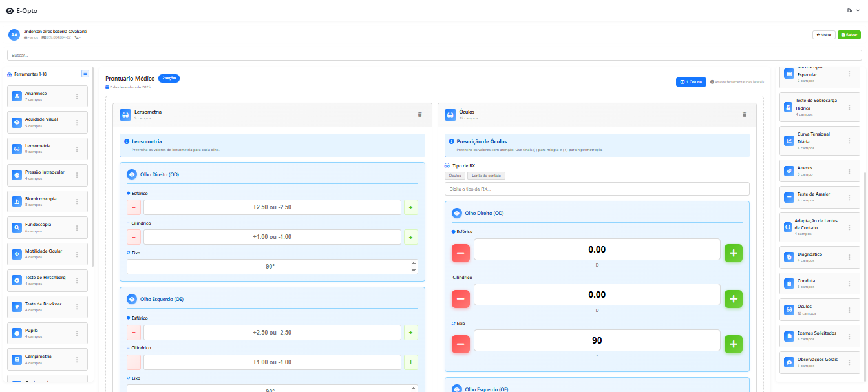Select the Óculos RX type chip
The height and width of the screenshot is (392, 868).
[455, 176]
